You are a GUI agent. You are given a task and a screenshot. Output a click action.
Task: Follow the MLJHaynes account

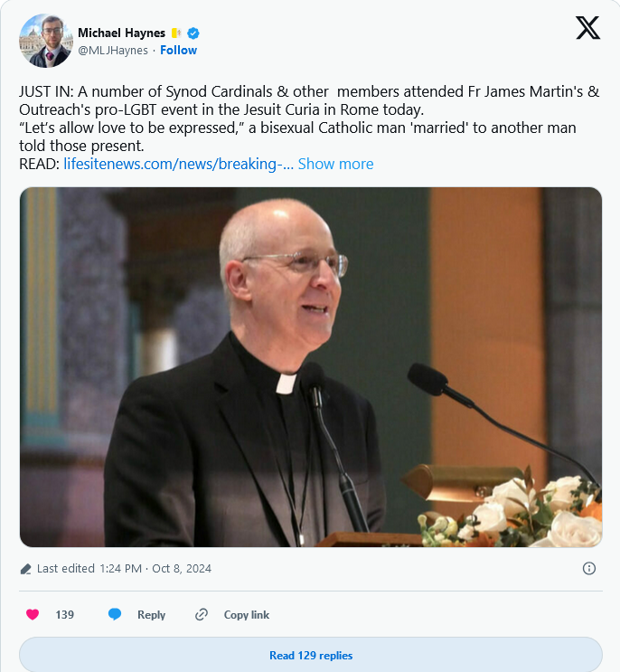pyautogui.click(x=179, y=50)
